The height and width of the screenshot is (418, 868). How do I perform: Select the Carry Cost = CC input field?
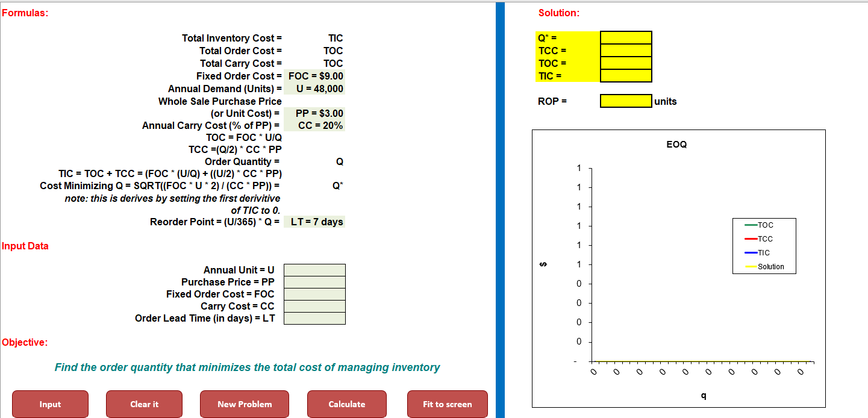pyautogui.click(x=314, y=306)
